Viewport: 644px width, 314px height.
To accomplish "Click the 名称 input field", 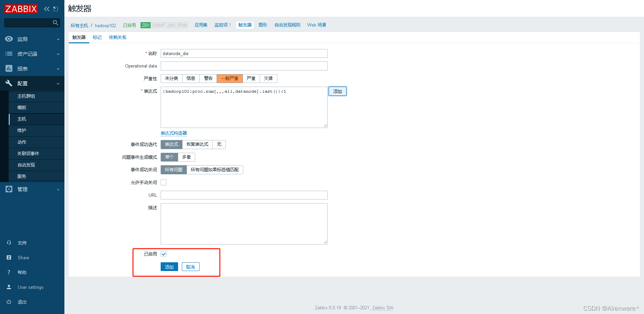I will [244, 53].
